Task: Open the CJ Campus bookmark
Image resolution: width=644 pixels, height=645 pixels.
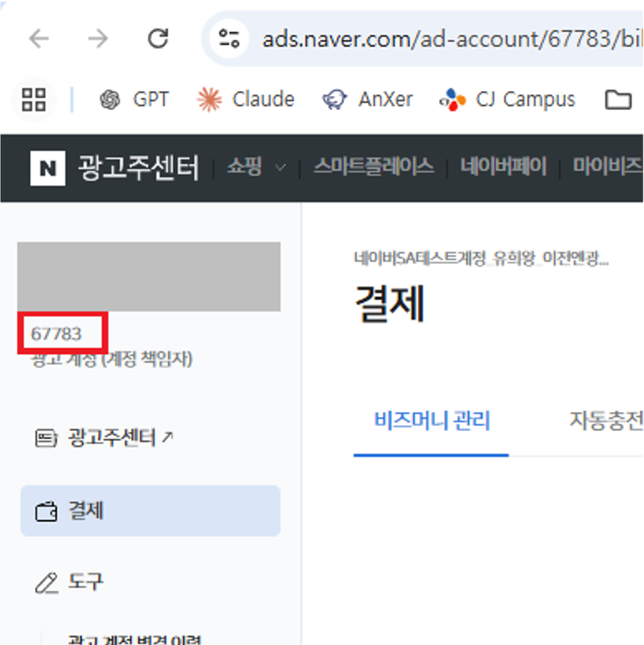Action: pyautogui.click(x=507, y=99)
